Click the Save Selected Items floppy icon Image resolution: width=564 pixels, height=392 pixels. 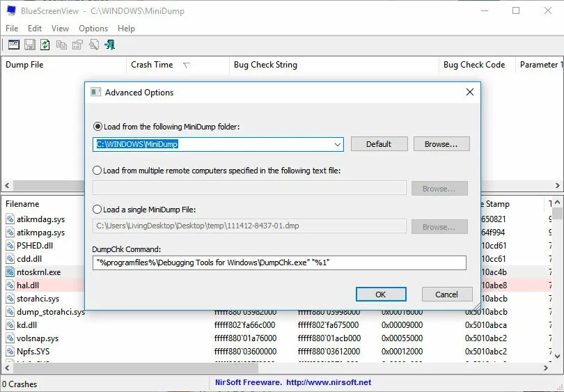coord(29,45)
